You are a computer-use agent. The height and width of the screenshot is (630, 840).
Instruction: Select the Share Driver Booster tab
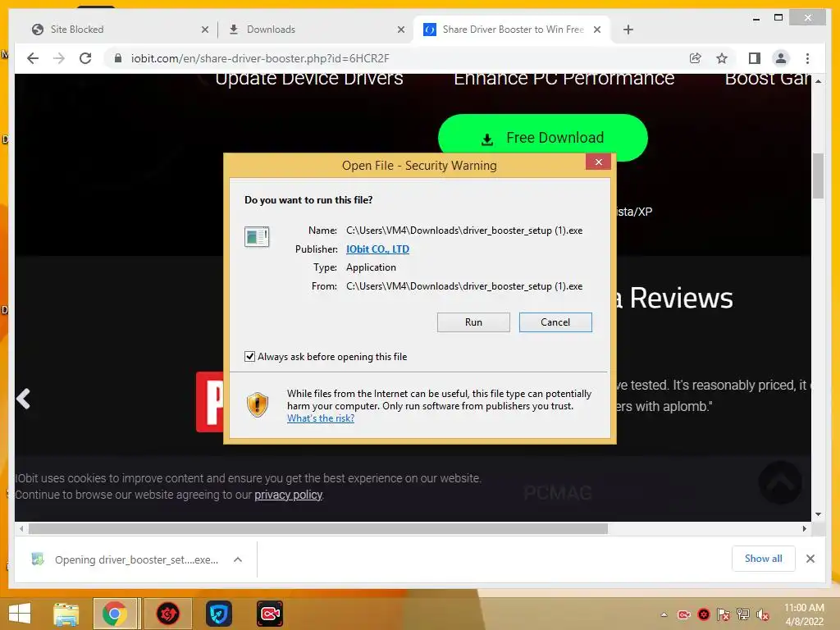[x=513, y=30]
